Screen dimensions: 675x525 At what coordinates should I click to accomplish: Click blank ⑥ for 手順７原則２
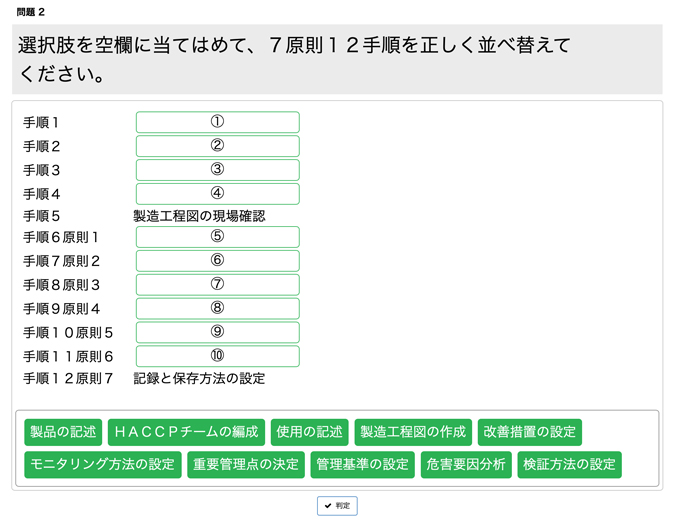point(217,261)
